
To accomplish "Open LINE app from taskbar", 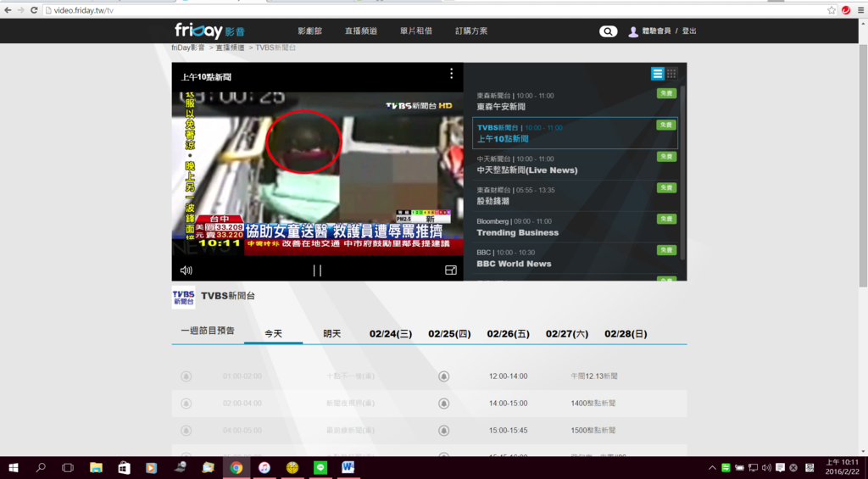I will pos(320,468).
